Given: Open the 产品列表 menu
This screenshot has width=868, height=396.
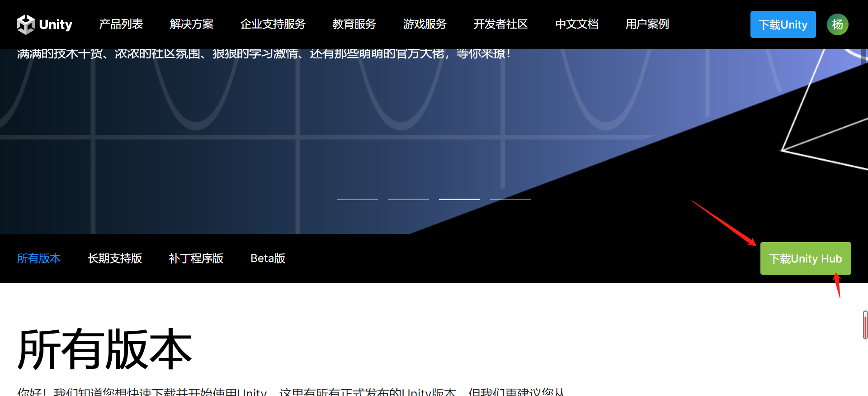Looking at the screenshot, I should pyautogui.click(x=121, y=24).
